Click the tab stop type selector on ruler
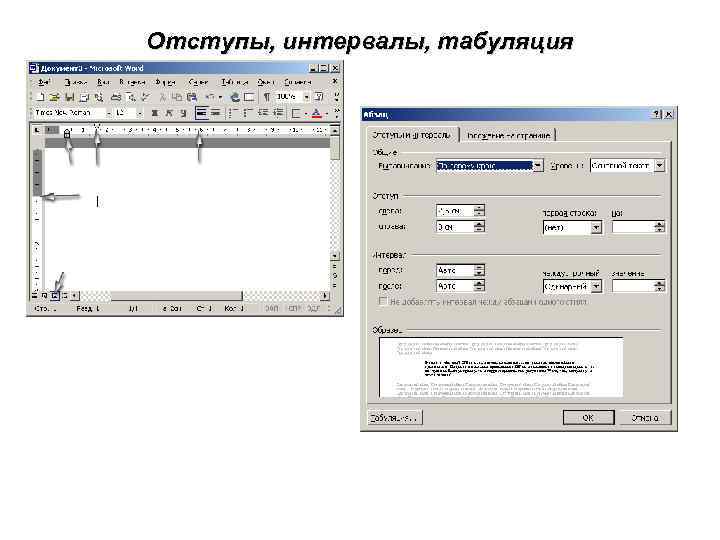The image size is (720, 540). tap(37, 130)
